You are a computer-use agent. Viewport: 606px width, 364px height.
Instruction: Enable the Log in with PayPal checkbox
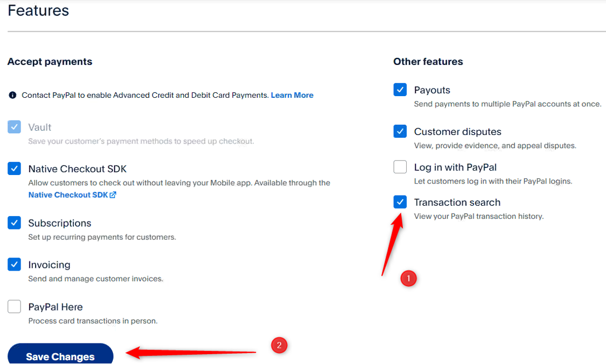point(400,167)
